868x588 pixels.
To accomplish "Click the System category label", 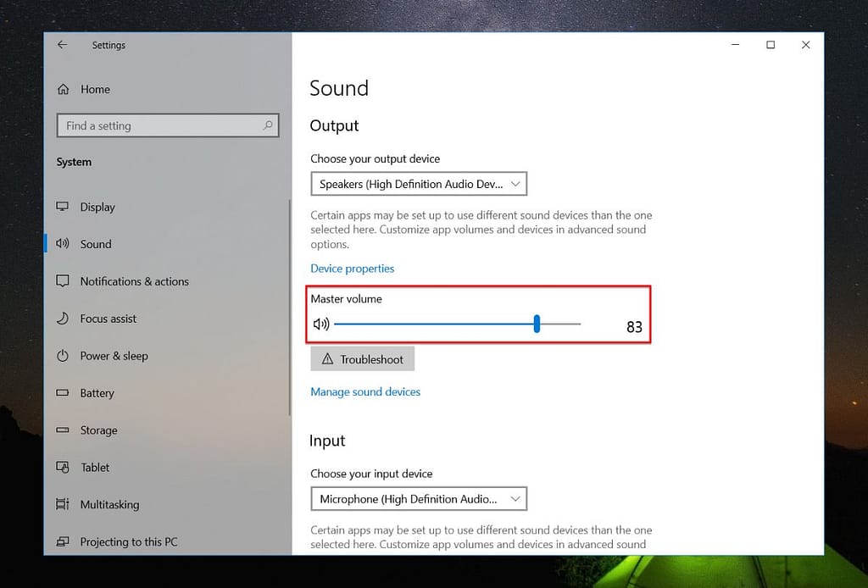I will tap(74, 162).
